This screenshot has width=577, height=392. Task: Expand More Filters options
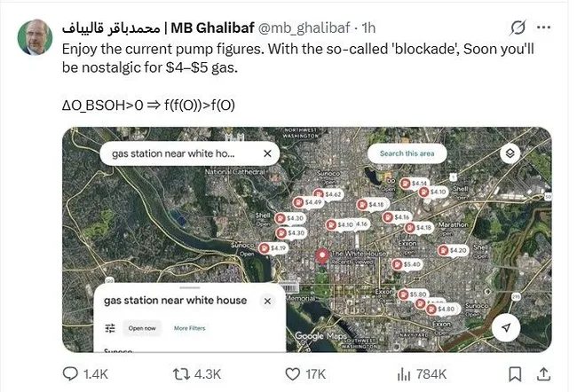click(189, 328)
